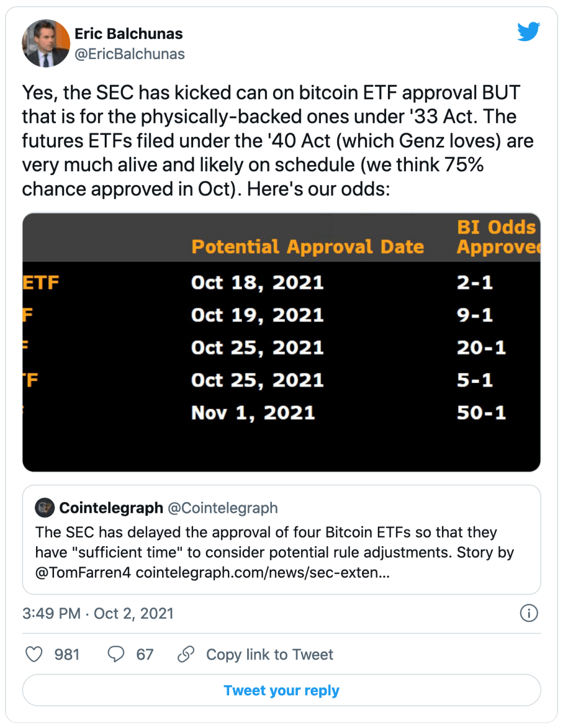Click the Oct 18, 2021 table row

281,282
